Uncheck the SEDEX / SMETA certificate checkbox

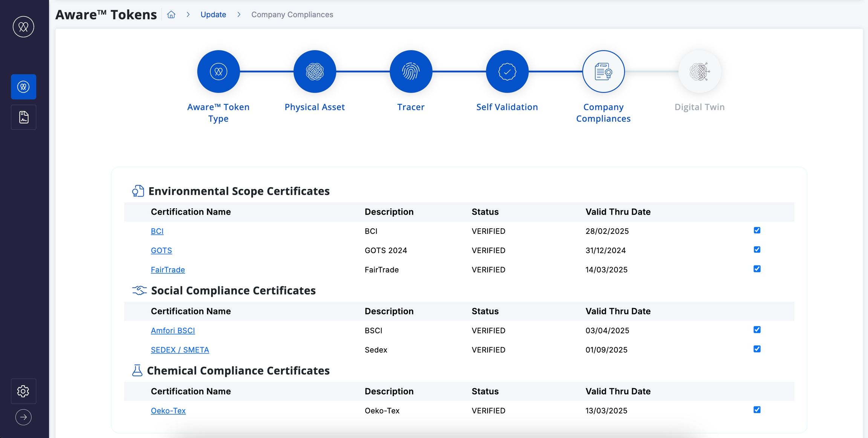[757, 349]
